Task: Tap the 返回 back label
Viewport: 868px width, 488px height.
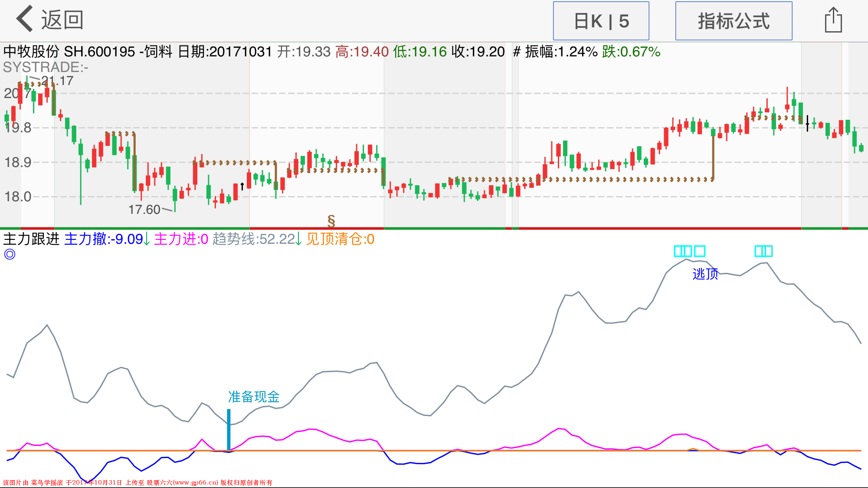Action: click(x=62, y=20)
